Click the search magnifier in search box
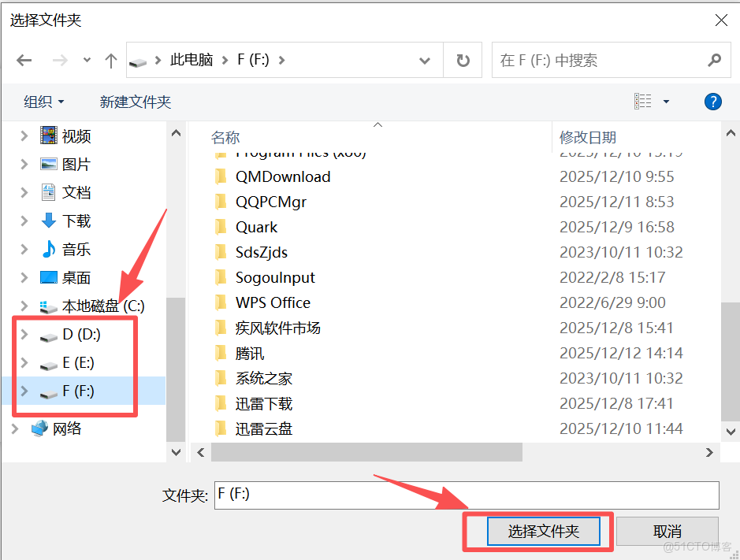The image size is (740, 560). (x=714, y=60)
